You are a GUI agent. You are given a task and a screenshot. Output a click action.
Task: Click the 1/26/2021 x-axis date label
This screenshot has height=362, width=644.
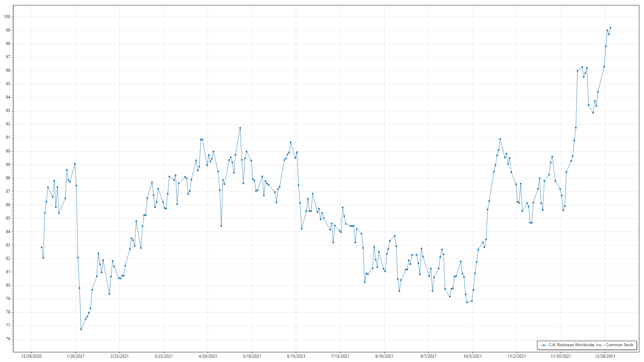pyautogui.click(x=75, y=356)
